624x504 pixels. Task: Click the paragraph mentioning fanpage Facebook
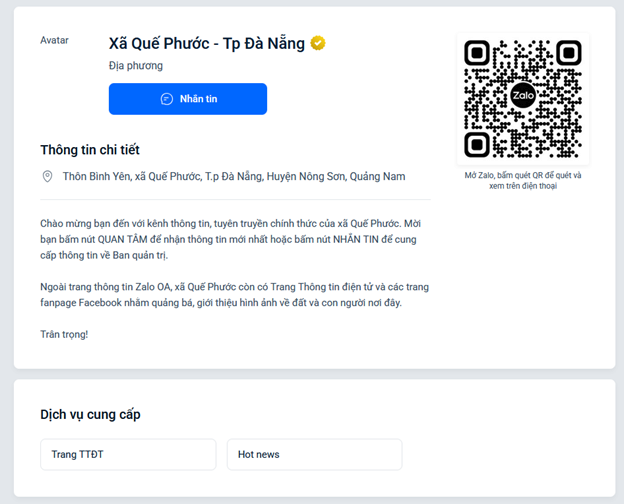234,294
